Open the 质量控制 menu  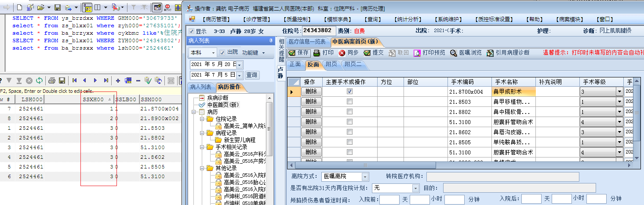(298, 19)
